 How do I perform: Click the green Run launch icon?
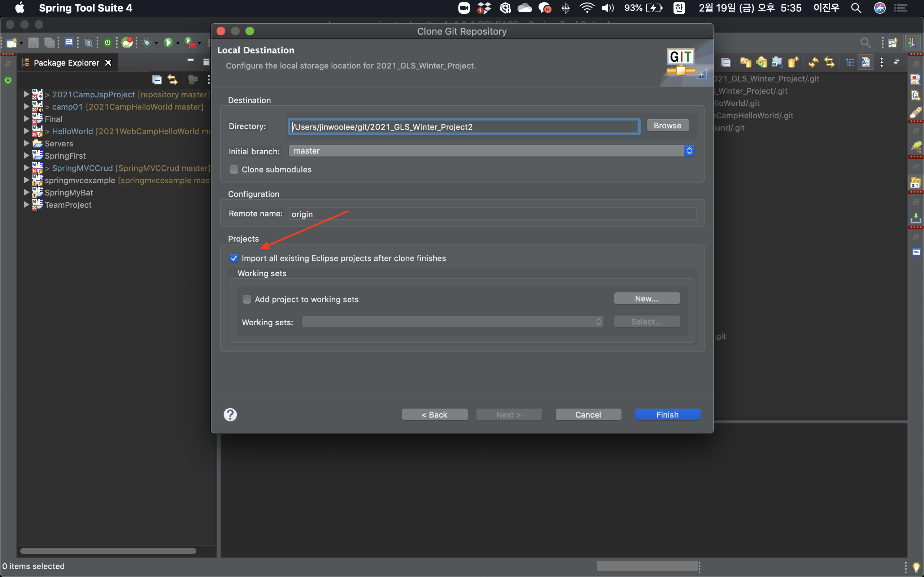[x=168, y=43]
